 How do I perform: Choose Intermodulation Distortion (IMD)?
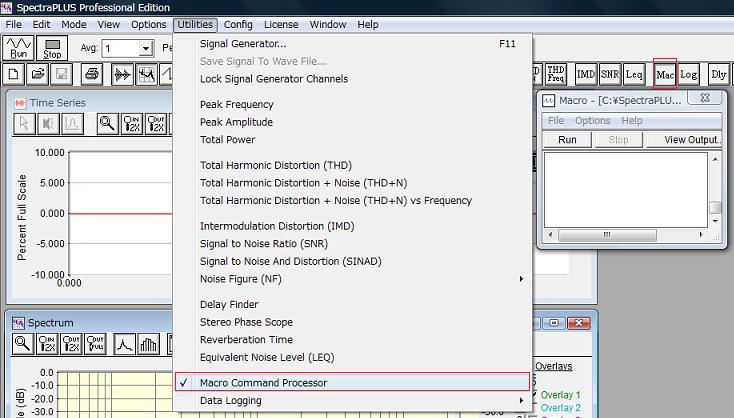pyautogui.click(x=352, y=226)
